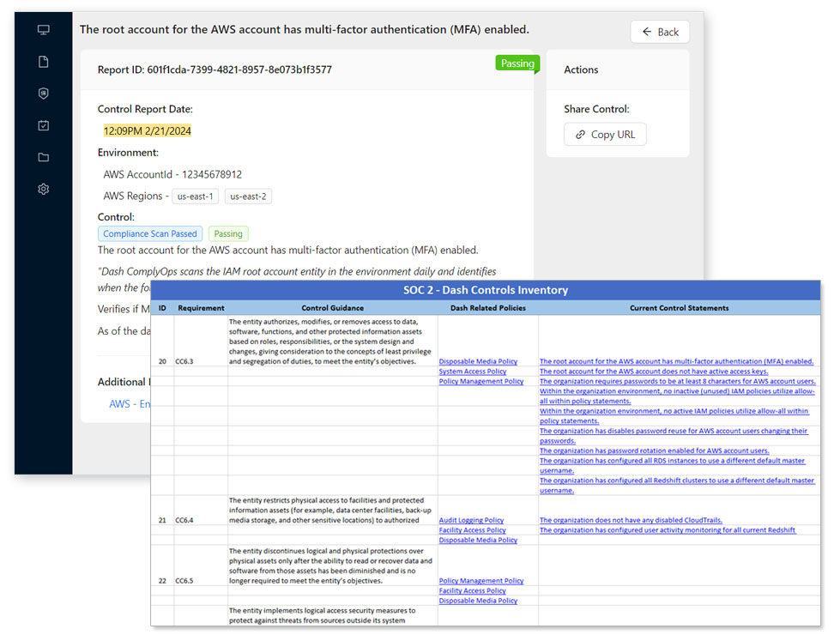Image resolution: width=840 pixels, height=641 pixels.
Task: Select the us-east-2 region tag
Action: [x=248, y=197]
